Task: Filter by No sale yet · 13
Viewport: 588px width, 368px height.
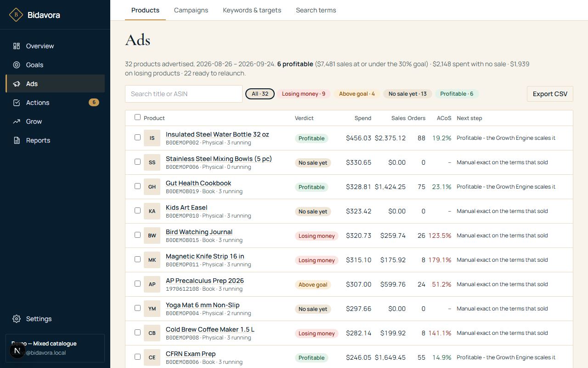Action: (407, 94)
